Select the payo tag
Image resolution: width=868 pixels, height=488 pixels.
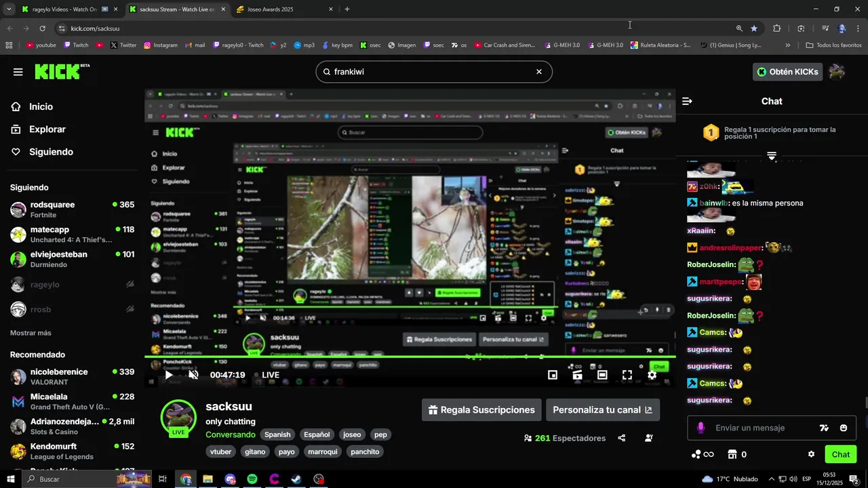287,451
